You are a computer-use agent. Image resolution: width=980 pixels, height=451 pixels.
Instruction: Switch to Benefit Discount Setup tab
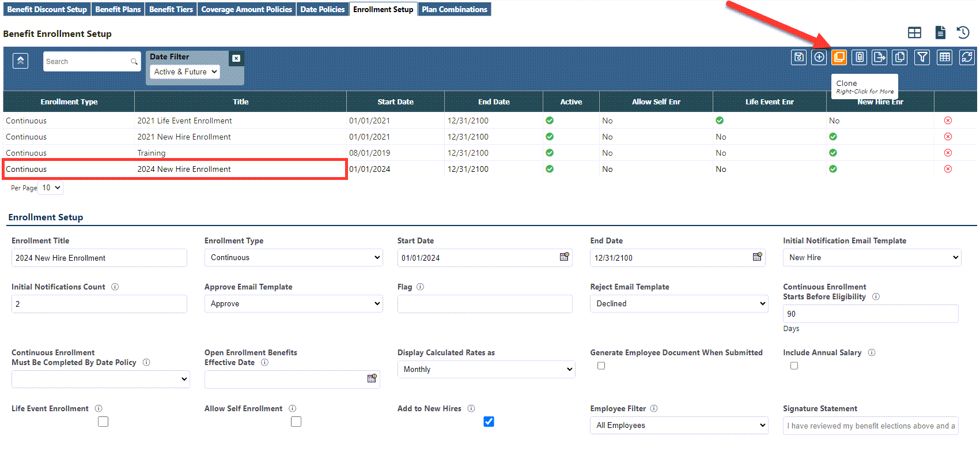[47, 9]
